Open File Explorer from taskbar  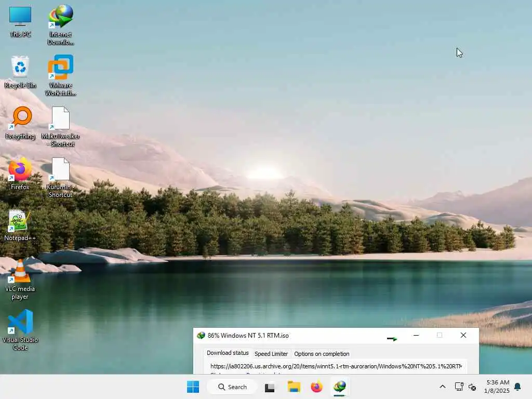pyautogui.click(x=294, y=387)
